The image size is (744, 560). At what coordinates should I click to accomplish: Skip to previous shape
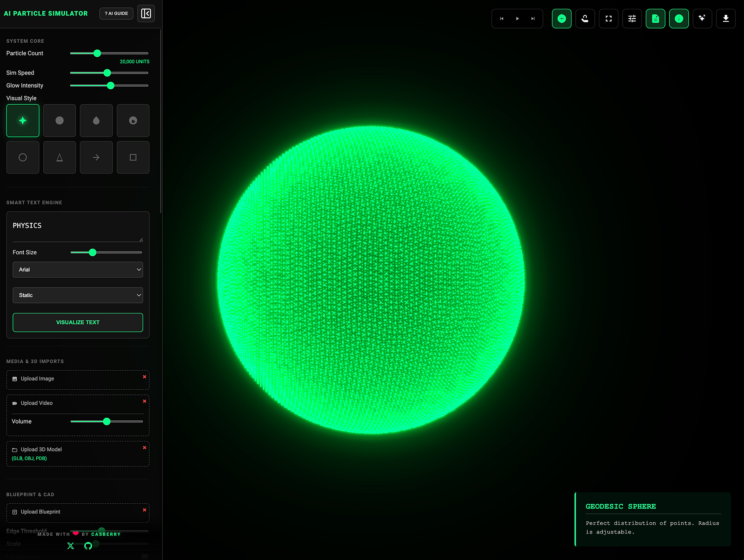click(502, 19)
